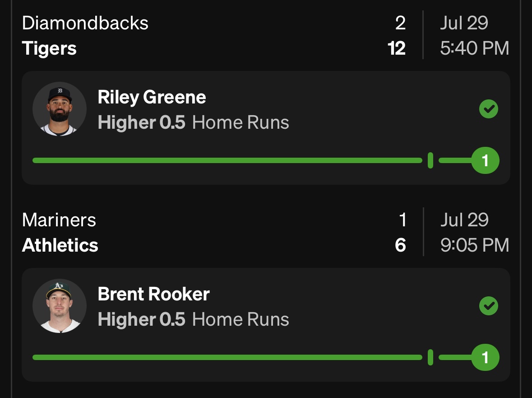Image resolution: width=532 pixels, height=398 pixels.
Task: Click green checkmark on Riley Greene card
Action: [x=488, y=109]
